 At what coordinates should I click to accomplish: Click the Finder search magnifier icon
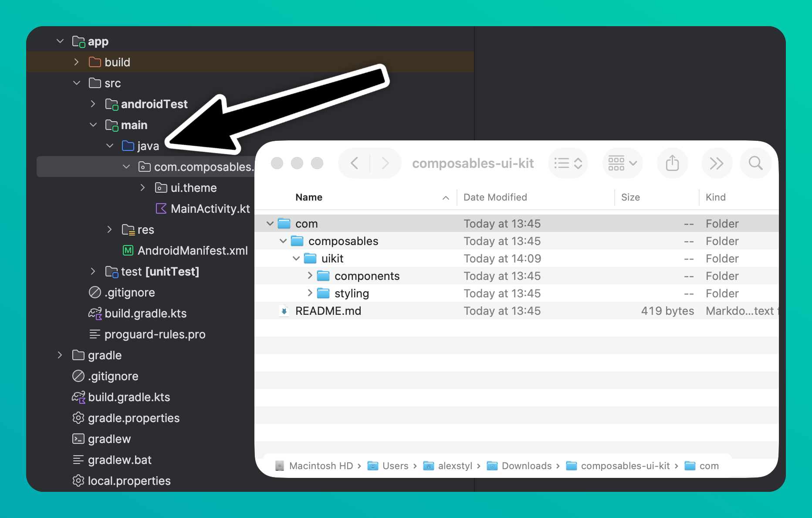click(755, 164)
